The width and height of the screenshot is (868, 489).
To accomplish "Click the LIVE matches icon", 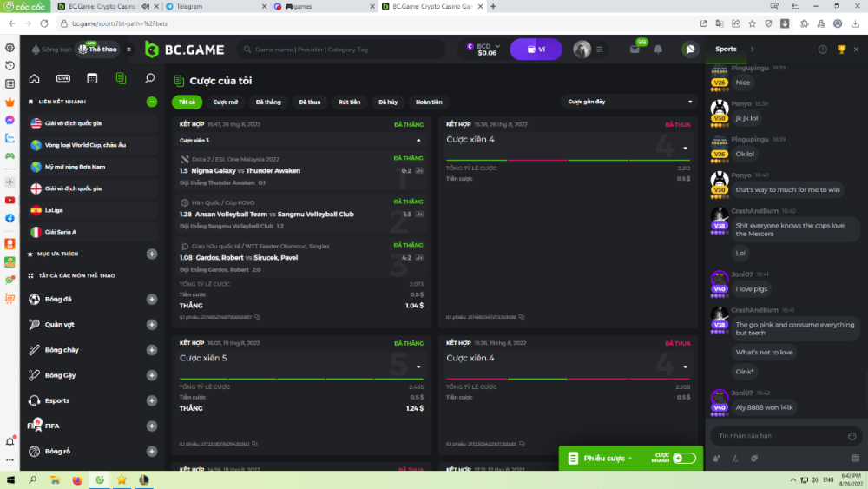I will (63, 79).
